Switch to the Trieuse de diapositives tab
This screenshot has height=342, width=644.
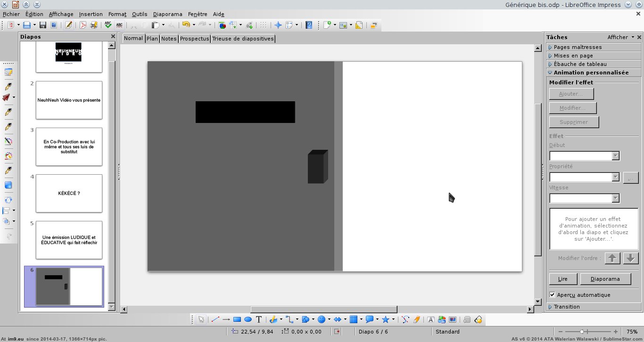coord(243,39)
